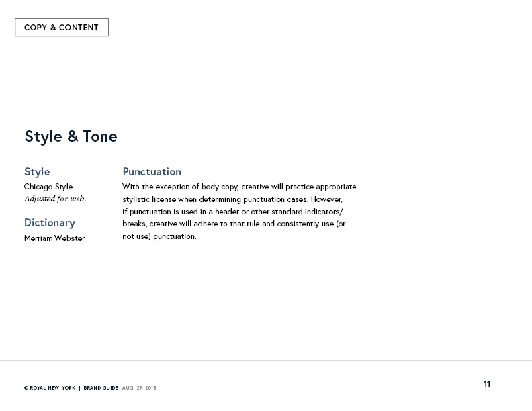This screenshot has width=532, height=411.
Task: Click the horizontal footer separator line
Action: pyautogui.click(x=266, y=360)
